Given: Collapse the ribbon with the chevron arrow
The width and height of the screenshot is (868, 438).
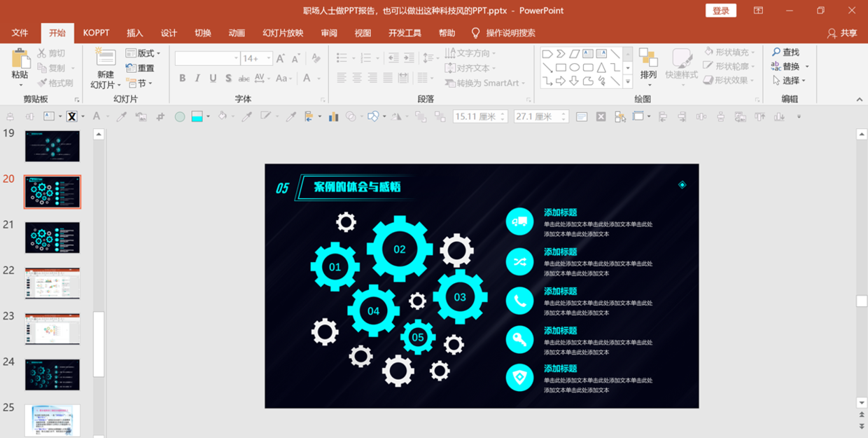Looking at the screenshot, I should tap(860, 100).
